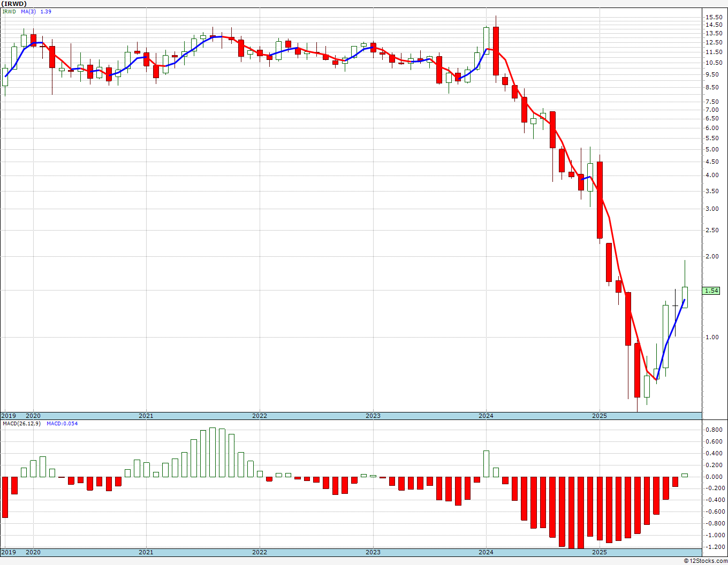Select "2024" on the MACD panel time axis
728x565 pixels.
[486, 552]
